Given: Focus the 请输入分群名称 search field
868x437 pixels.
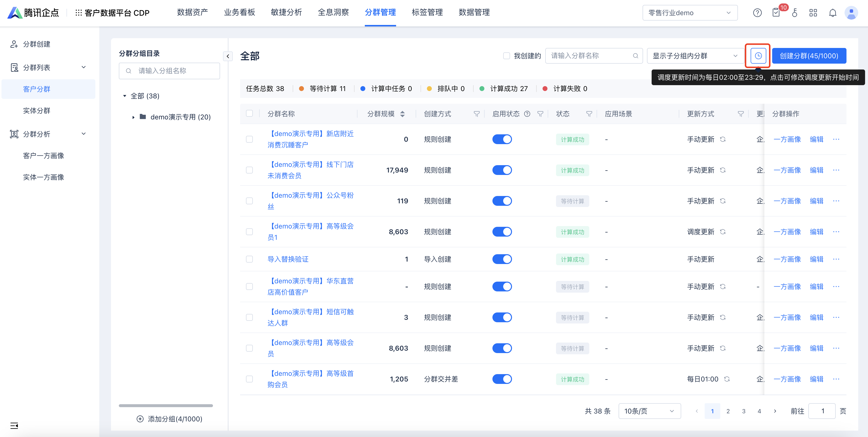Looking at the screenshot, I should click(x=594, y=56).
